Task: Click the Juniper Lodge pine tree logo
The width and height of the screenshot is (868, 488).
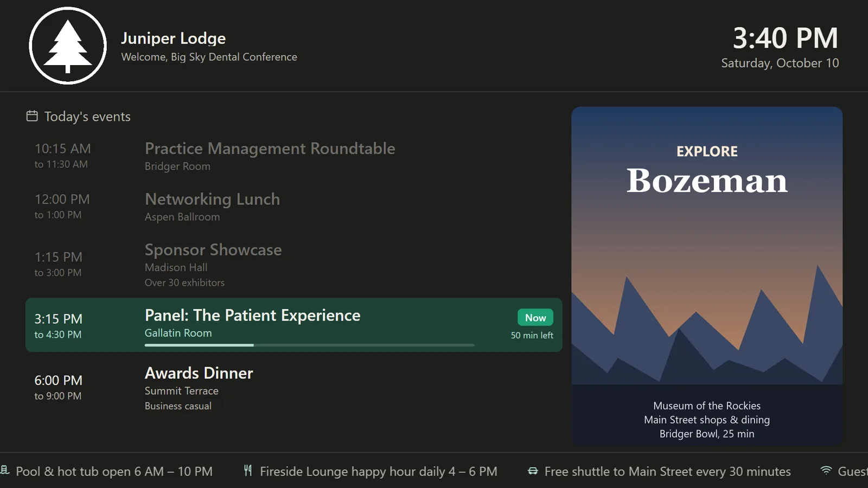Action: pos(68,46)
